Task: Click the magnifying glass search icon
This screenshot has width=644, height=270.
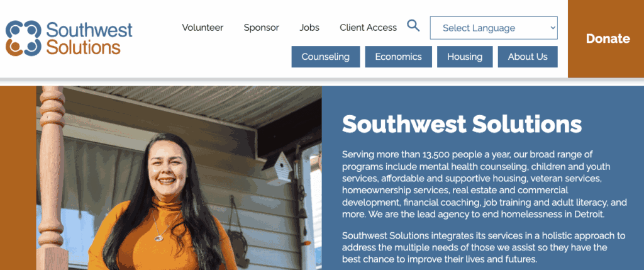Action: pyautogui.click(x=413, y=26)
